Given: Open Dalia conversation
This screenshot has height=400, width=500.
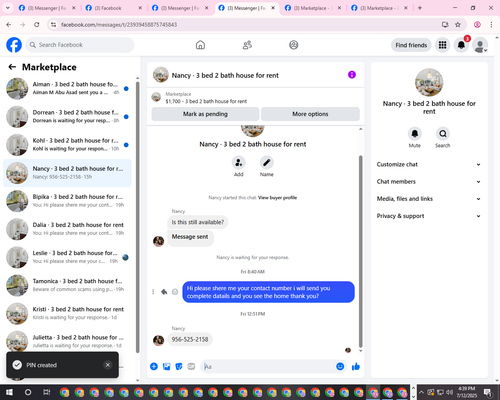Looking at the screenshot, I should coord(67,229).
